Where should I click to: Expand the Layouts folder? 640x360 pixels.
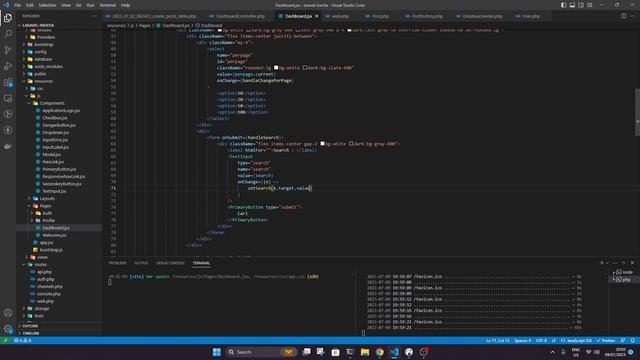click(59, 198)
